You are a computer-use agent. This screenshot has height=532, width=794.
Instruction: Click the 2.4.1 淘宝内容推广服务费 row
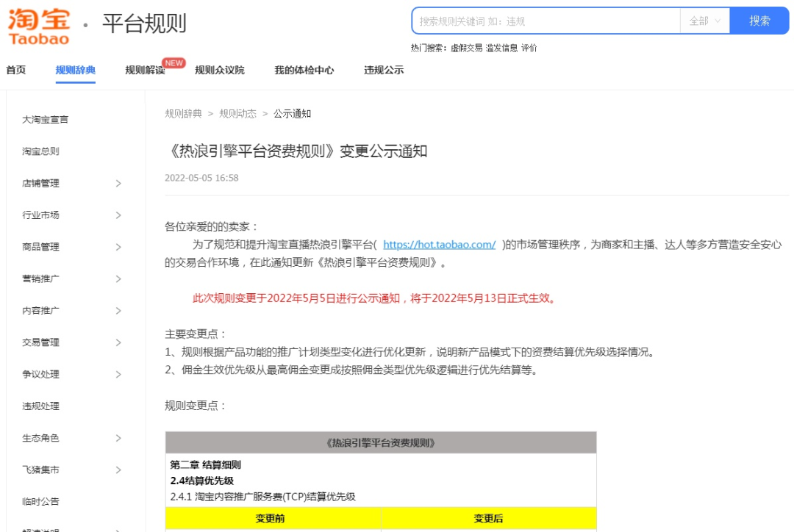point(262,497)
